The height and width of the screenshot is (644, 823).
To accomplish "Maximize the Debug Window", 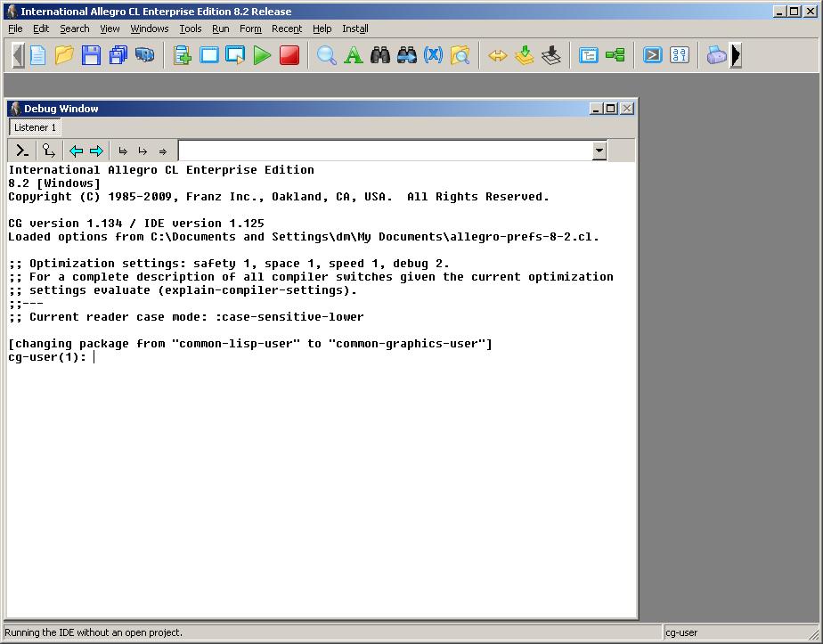I will [x=610, y=109].
